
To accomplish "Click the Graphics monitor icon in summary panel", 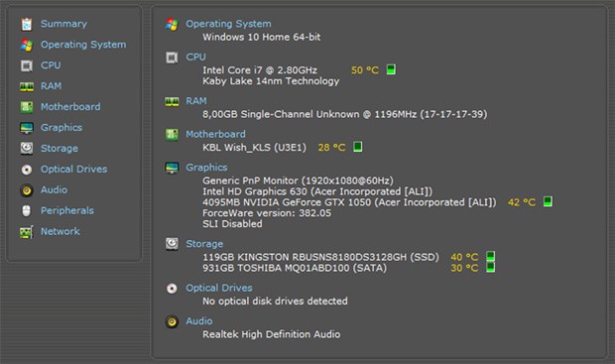I will point(172,168).
